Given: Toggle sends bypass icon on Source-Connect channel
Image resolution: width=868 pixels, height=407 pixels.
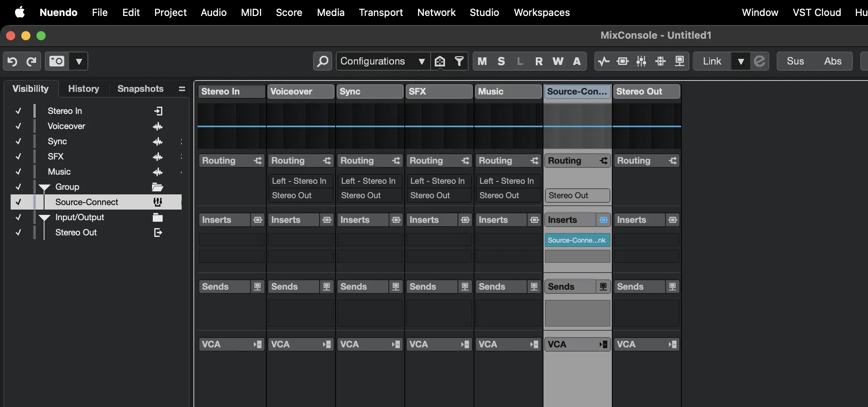Looking at the screenshot, I should [x=603, y=287].
